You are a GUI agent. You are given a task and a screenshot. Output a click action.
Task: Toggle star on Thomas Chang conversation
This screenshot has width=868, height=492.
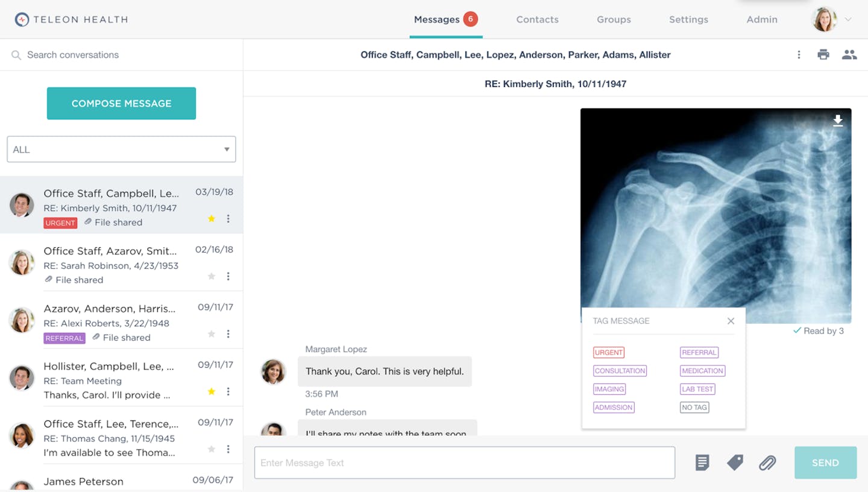pos(212,449)
